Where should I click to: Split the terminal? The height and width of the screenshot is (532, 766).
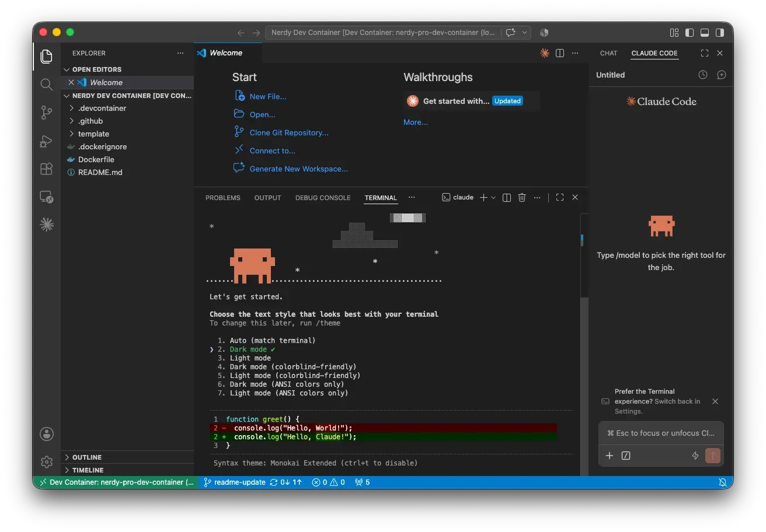tap(507, 198)
